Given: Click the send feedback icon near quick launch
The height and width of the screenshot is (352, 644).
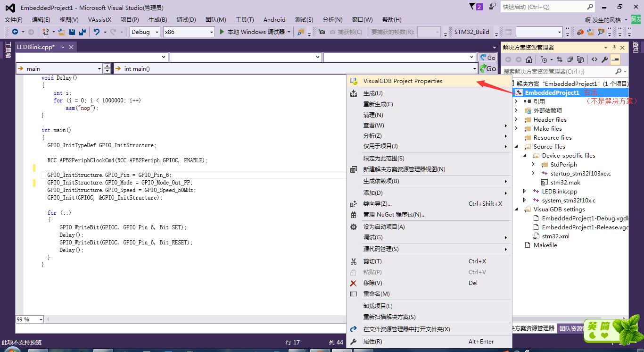Looking at the screenshot, I should (x=493, y=7).
